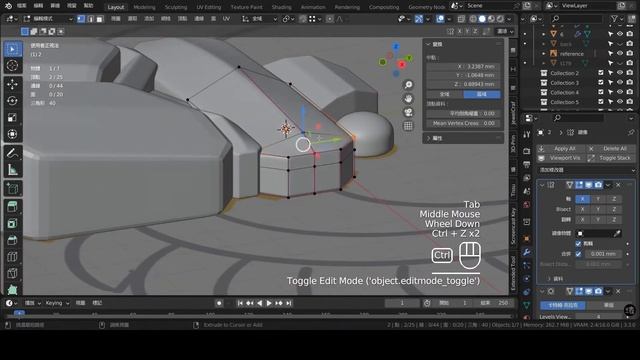
Task: Select the Move tool
Action: coord(12,84)
